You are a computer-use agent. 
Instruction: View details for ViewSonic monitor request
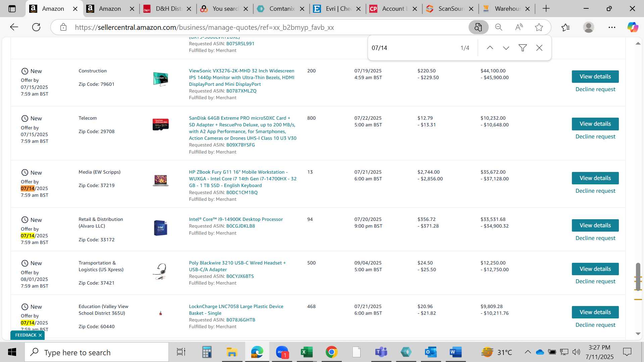coord(595,76)
